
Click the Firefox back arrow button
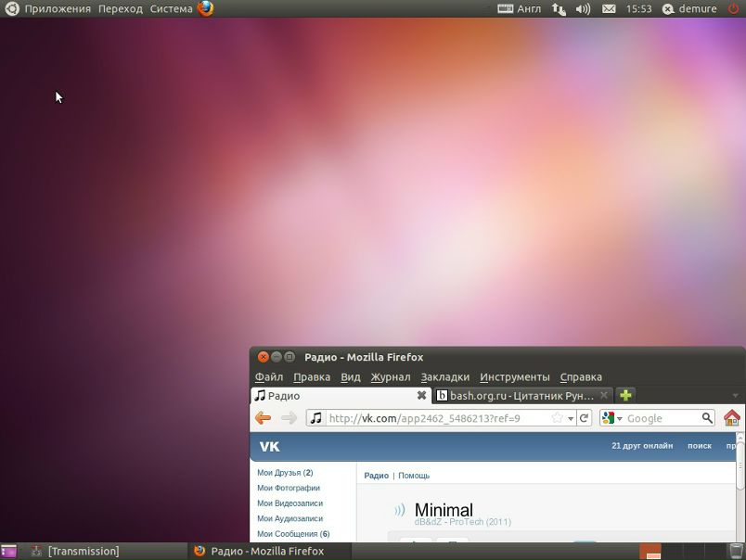pos(264,418)
